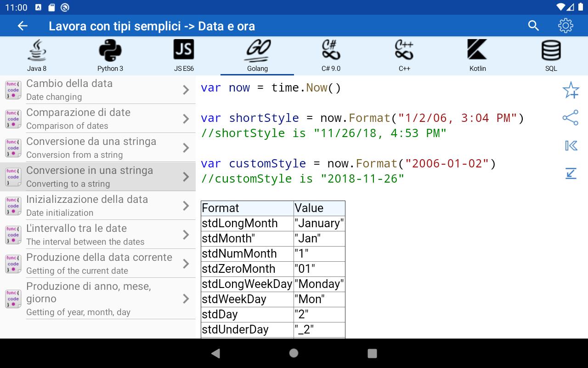Screen dimensions: 588x368
Task: Expand chevron for Produzione della data corrente
Action: tap(186, 264)
